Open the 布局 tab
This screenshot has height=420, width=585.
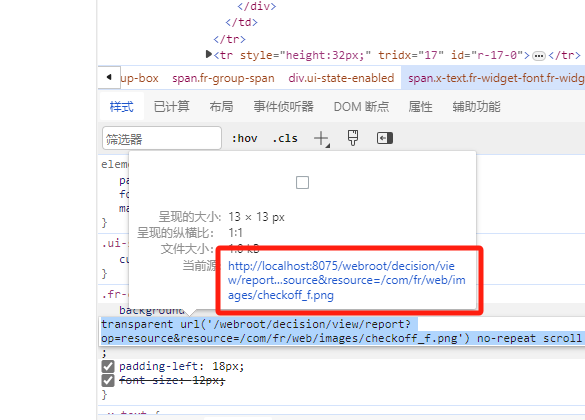pyautogui.click(x=221, y=107)
